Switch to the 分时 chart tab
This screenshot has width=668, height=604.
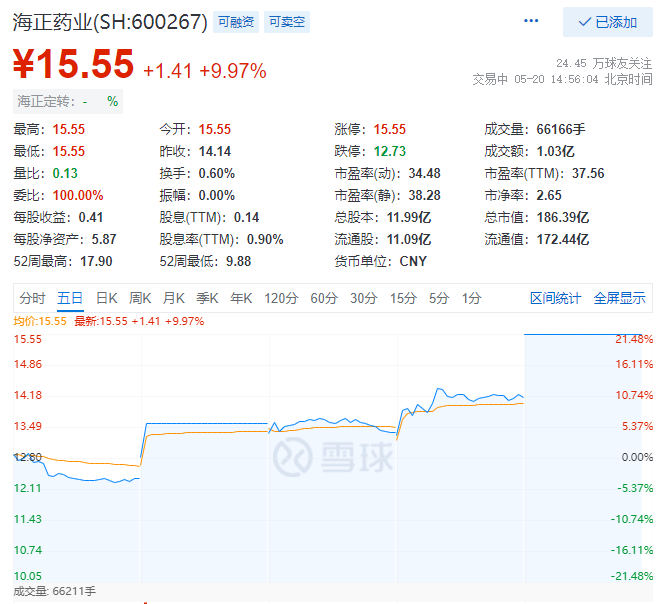(x=32, y=298)
